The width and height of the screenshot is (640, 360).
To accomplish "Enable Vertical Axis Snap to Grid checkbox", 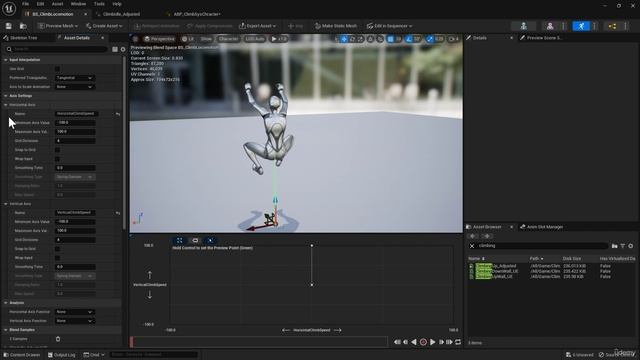I will tap(57, 249).
